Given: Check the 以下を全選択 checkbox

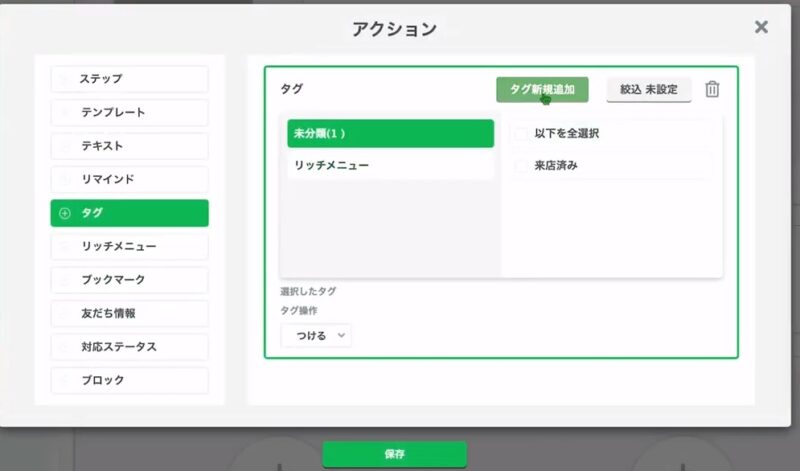Looking at the screenshot, I should (521, 134).
